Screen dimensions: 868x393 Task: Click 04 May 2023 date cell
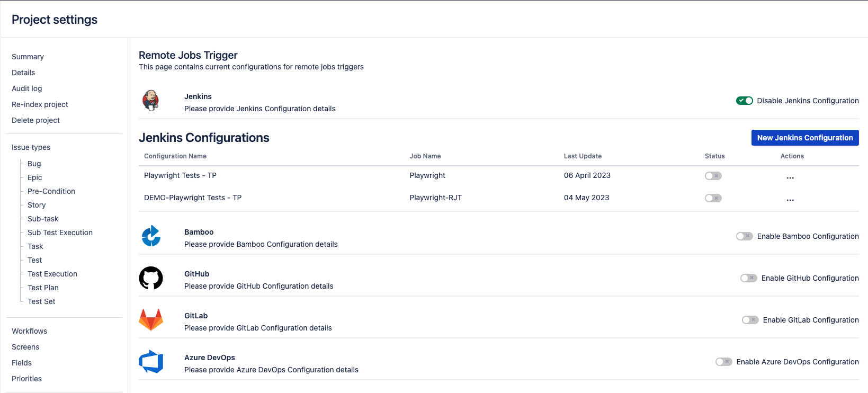coord(586,198)
